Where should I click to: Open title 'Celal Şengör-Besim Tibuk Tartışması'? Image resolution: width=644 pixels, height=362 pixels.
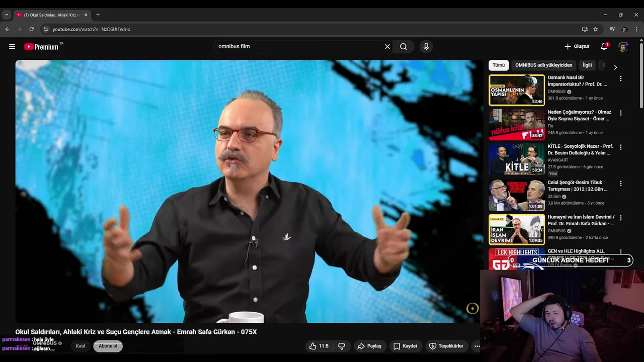(x=578, y=186)
